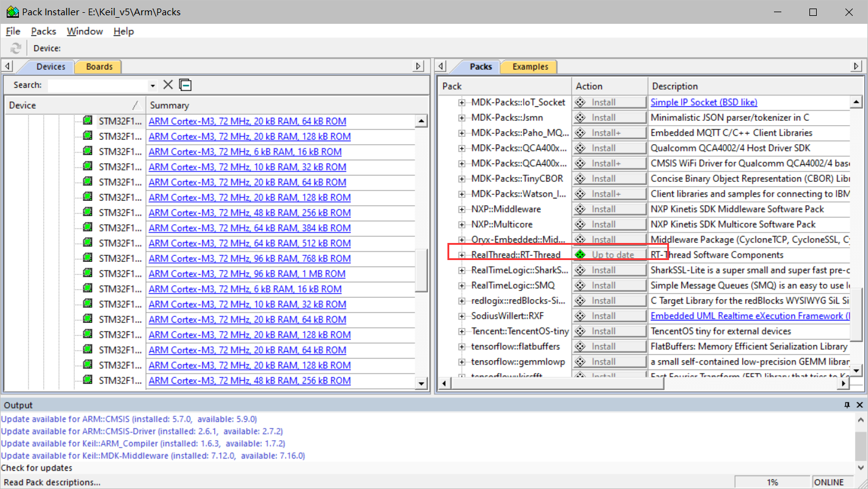Clear the device search with X icon

(168, 85)
